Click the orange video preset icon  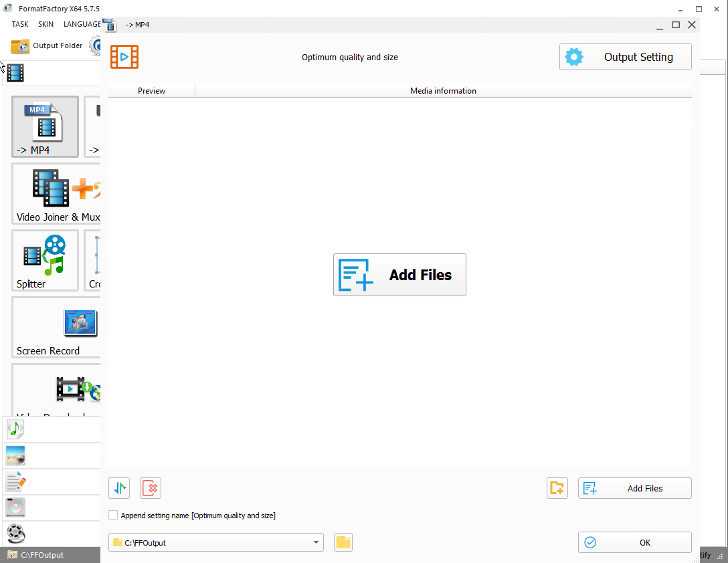(124, 57)
